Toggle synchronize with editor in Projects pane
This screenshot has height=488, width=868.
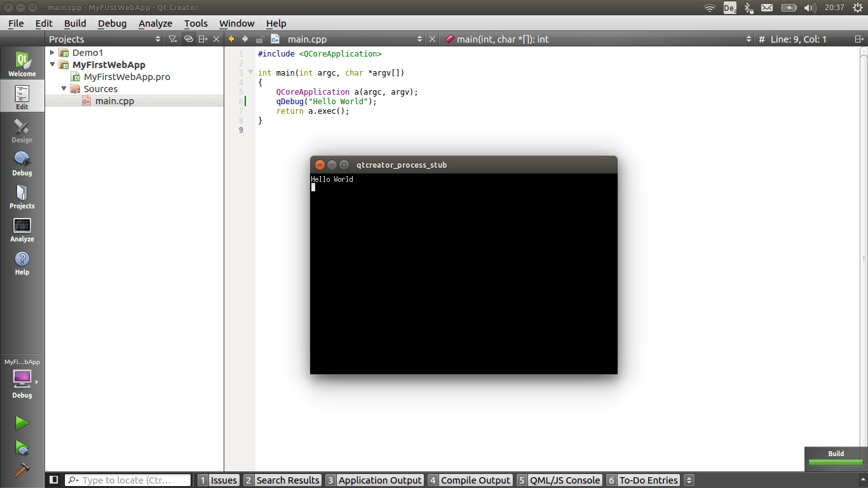click(188, 39)
